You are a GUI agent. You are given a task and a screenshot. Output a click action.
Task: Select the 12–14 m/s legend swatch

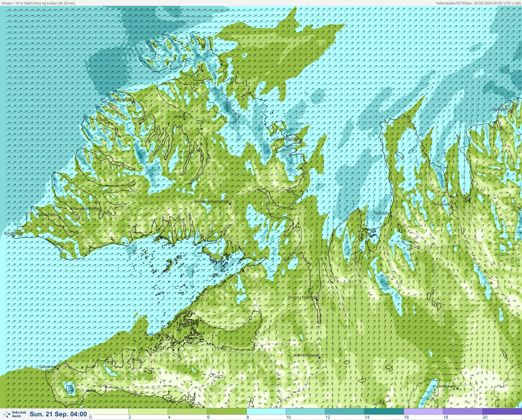click(x=345, y=411)
